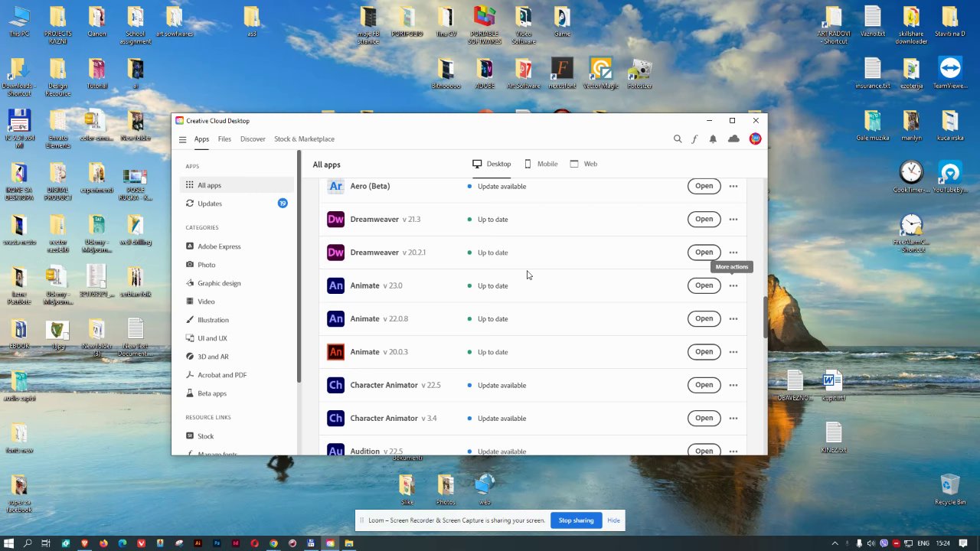Open Animate v 22.0.8
The image size is (980, 551).
(x=704, y=318)
